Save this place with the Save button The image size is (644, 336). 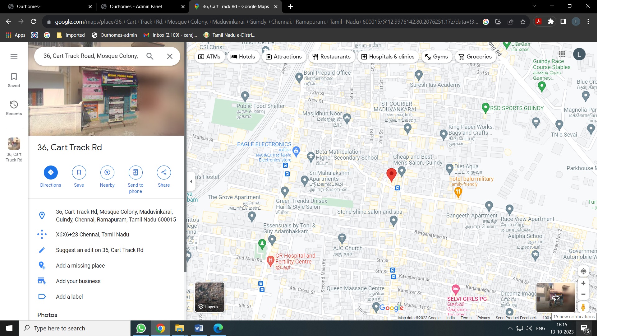[x=79, y=177]
